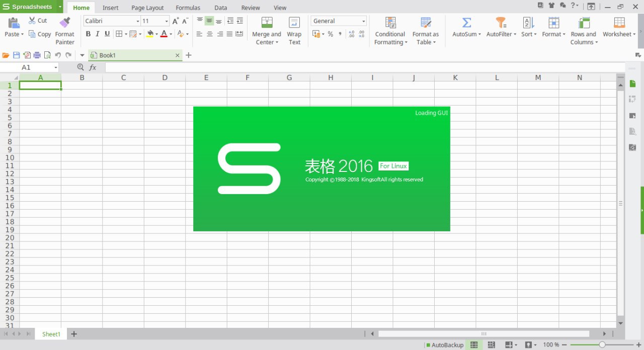Open the font size 11 dropdown
This screenshot has height=350, width=644.
pyautogui.click(x=167, y=21)
